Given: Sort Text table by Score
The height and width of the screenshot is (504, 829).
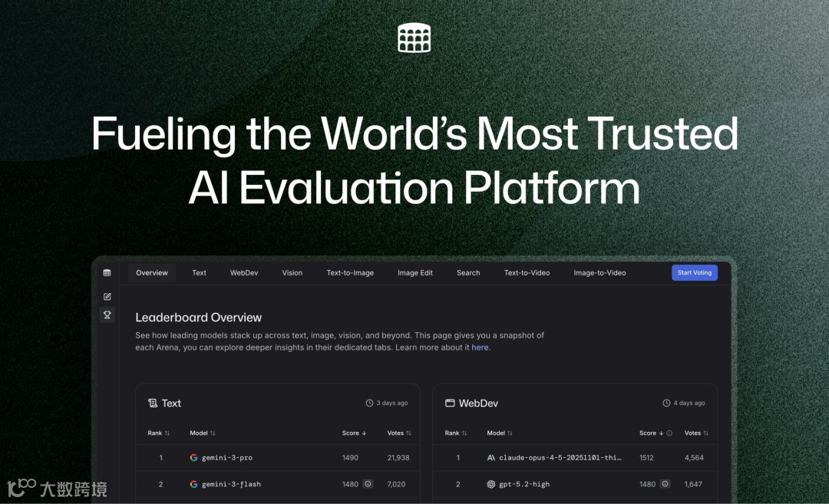Looking at the screenshot, I should [354, 433].
